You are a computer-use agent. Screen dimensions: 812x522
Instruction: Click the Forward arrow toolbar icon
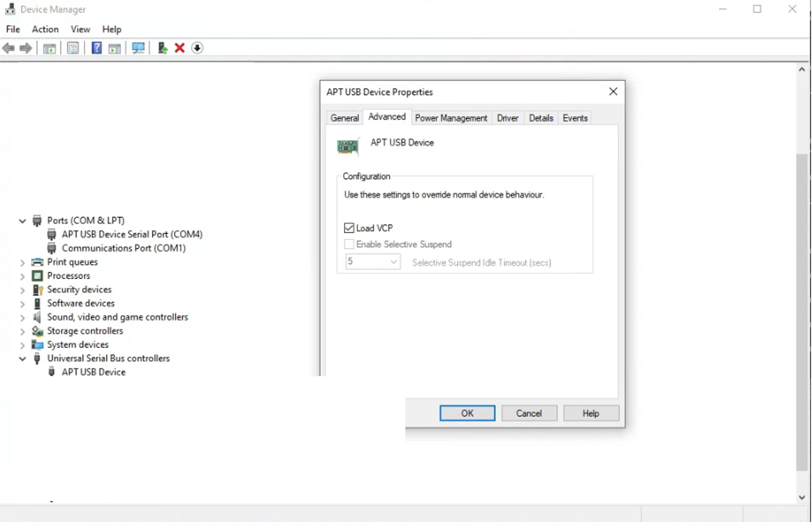pos(26,48)
